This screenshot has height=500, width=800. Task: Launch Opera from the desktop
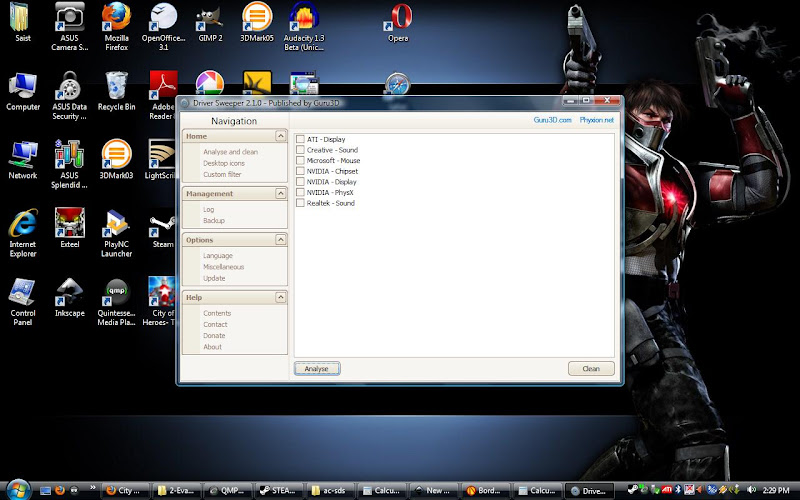point(398,23)
